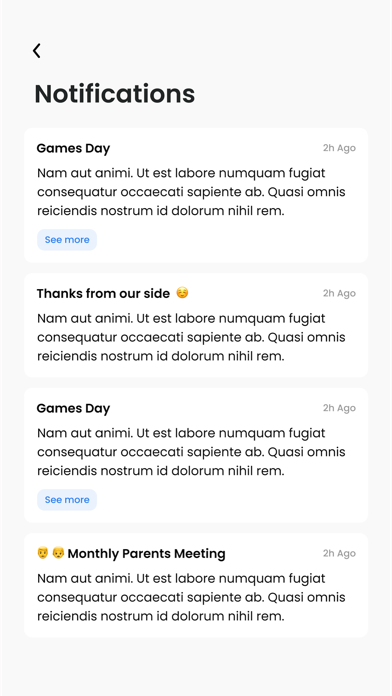Click the relieved face emoji icon
Screen dimensions: 392x696
tap(182, 293)
